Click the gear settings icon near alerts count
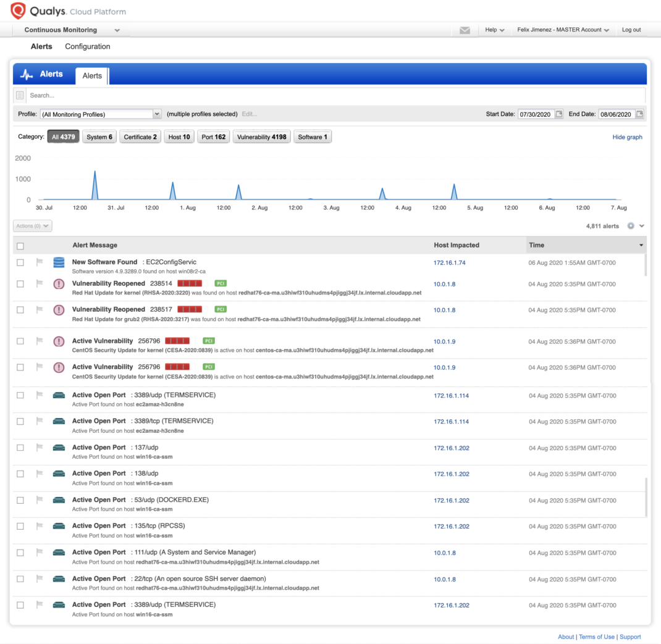This screenshot has height=644, width=661. pos(631,226)
